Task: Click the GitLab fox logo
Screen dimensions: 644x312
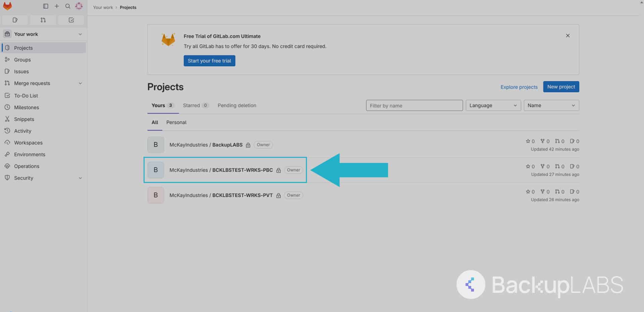Action: pos(7,6)
